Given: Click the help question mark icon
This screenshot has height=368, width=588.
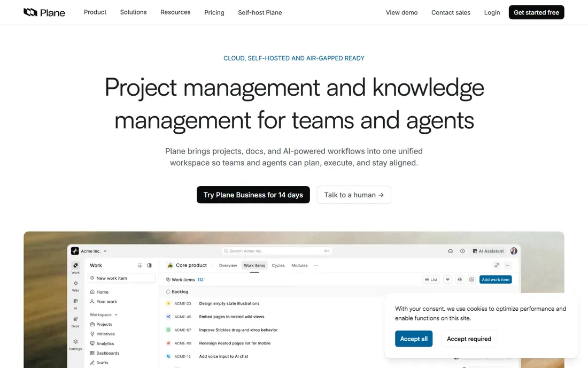Looking at the screenshot, I should point(462,251).
